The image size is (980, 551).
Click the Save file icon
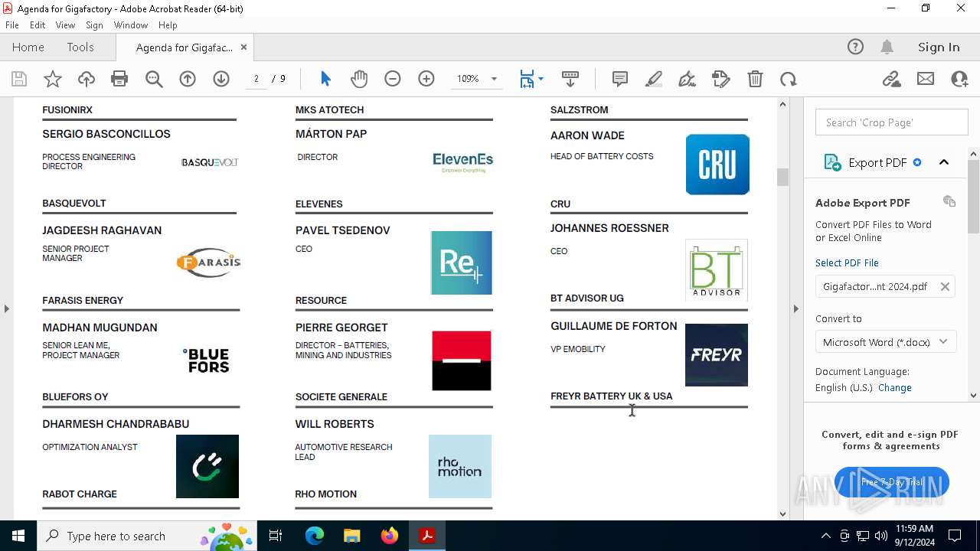[x=19, y=79]
